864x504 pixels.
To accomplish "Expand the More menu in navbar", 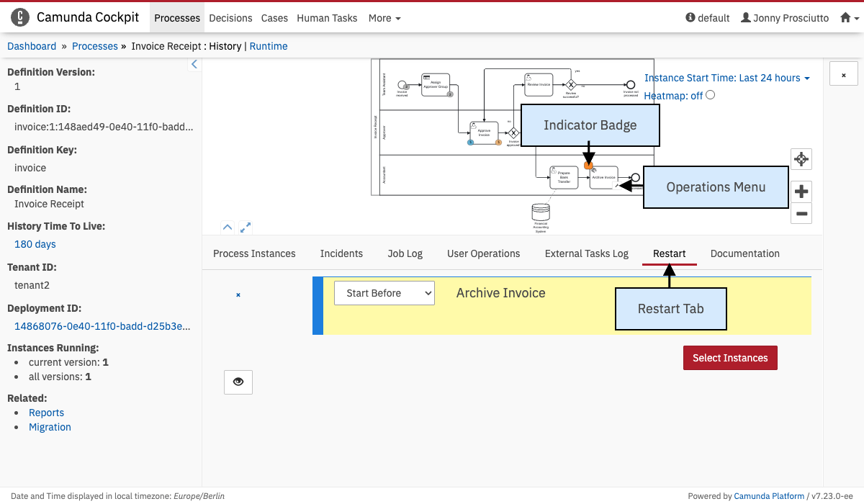I will (x=384, y=18).
